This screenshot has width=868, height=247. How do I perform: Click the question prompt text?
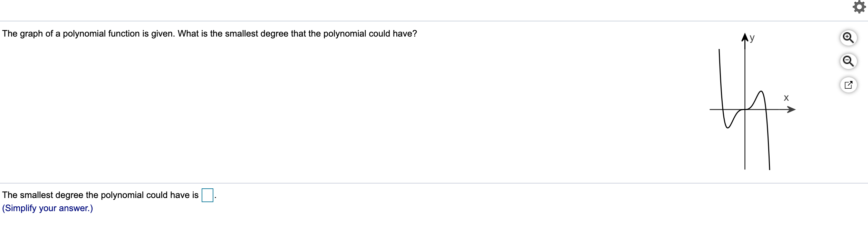point(209,33)
